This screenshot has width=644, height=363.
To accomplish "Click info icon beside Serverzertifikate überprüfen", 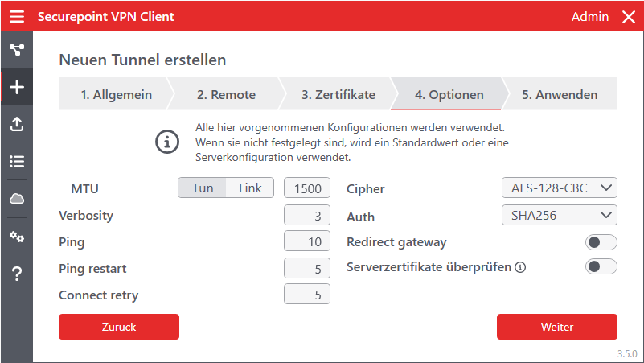I will coord(520,267).
